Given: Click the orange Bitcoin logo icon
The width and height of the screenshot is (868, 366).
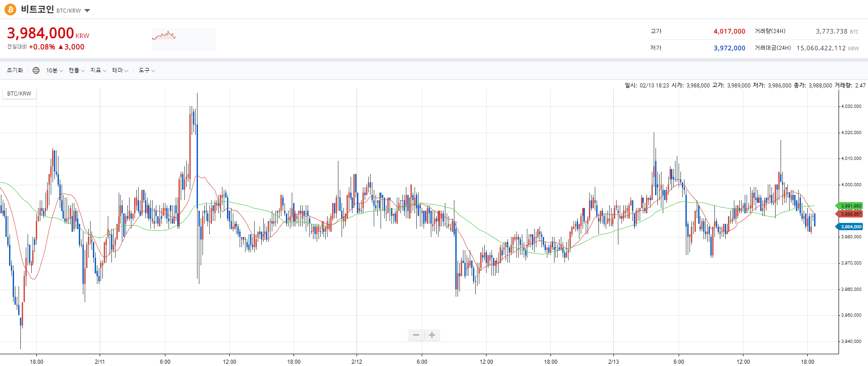Looking at the screenshot, I should click(10, 10).
